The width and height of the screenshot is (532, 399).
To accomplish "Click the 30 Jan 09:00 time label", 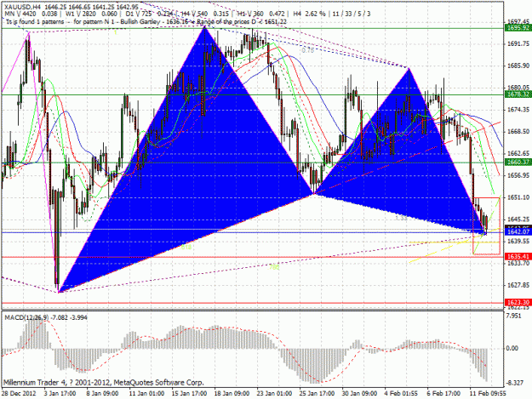I will (360, 394).
